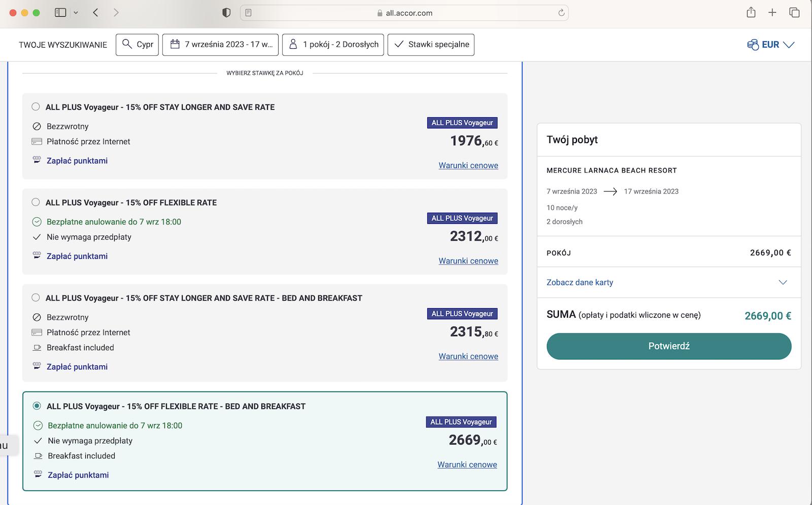Open a new tab with plus icon
The image size is (812, 505).
772,13
